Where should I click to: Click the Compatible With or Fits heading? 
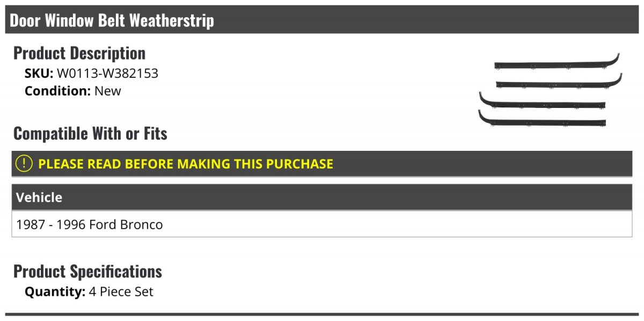pyautogui.click(x=90, y=133)
